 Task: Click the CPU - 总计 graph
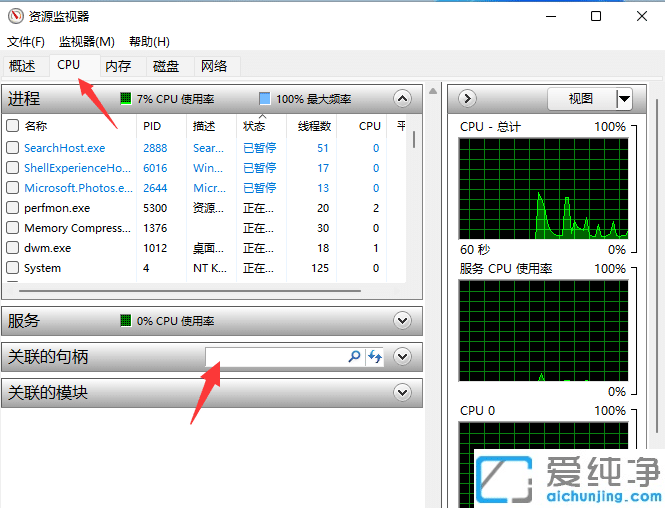(x=543, y=188)
